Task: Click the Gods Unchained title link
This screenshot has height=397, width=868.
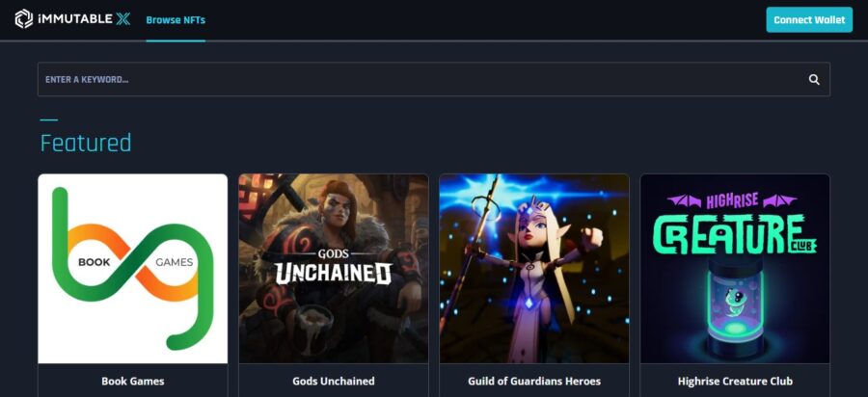Action: (334, 381)
